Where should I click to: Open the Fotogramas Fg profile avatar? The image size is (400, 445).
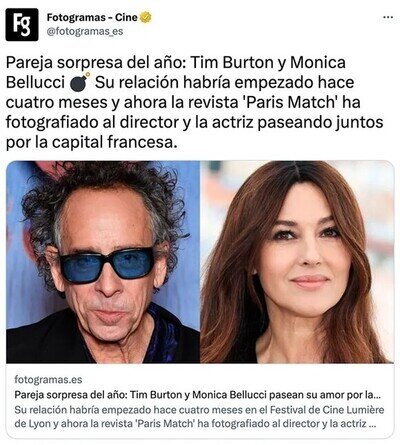pos(22,25)
